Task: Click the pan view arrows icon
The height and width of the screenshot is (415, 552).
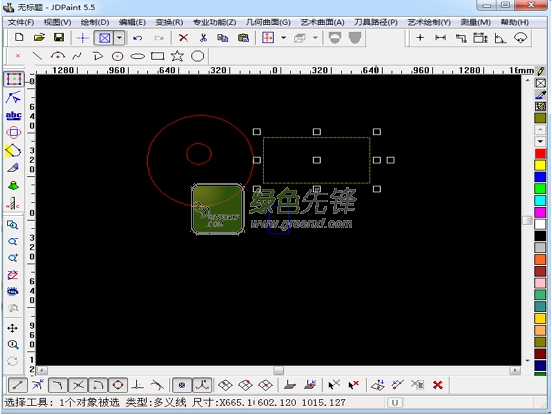Action: pyautogui.click(x=13, y=328)
